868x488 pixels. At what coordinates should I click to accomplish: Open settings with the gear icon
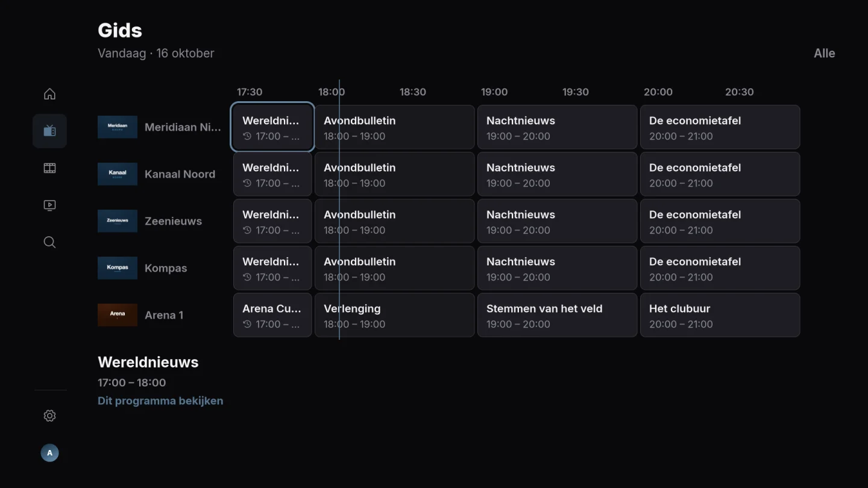[x=49, y=416]
